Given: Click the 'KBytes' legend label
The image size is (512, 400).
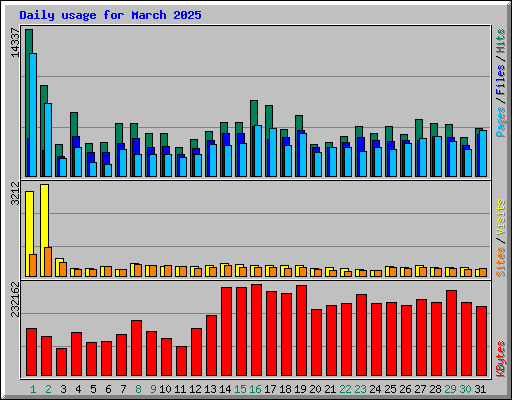Looking at the screenshot, I should pos(500,359).
